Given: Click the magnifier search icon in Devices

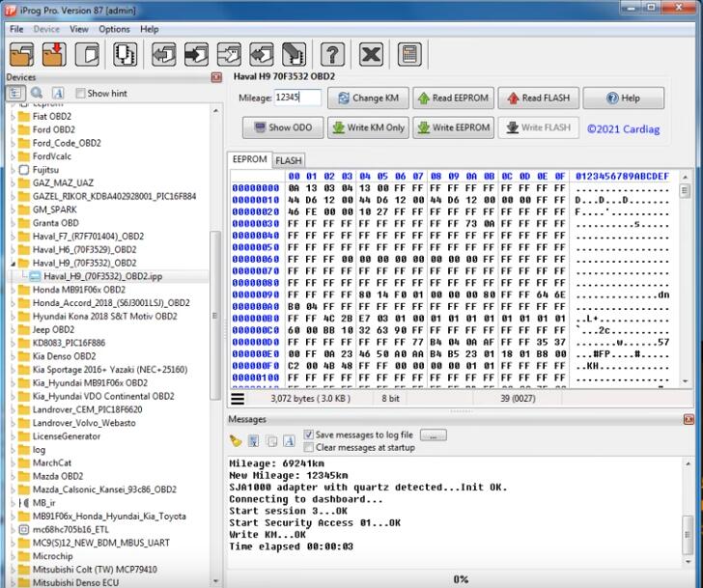Looking at the screenshot, I should coord(37,94).
